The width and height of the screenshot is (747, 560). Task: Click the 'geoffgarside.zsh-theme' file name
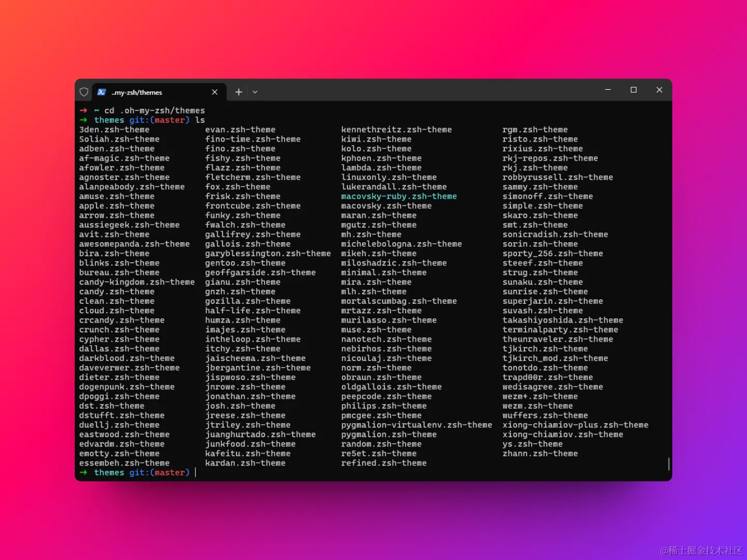[260, 273]
